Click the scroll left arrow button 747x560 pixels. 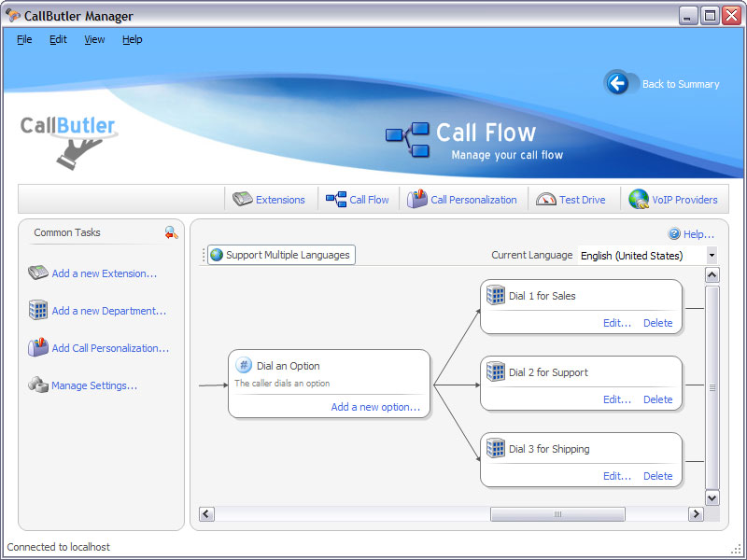coord(206,514)
